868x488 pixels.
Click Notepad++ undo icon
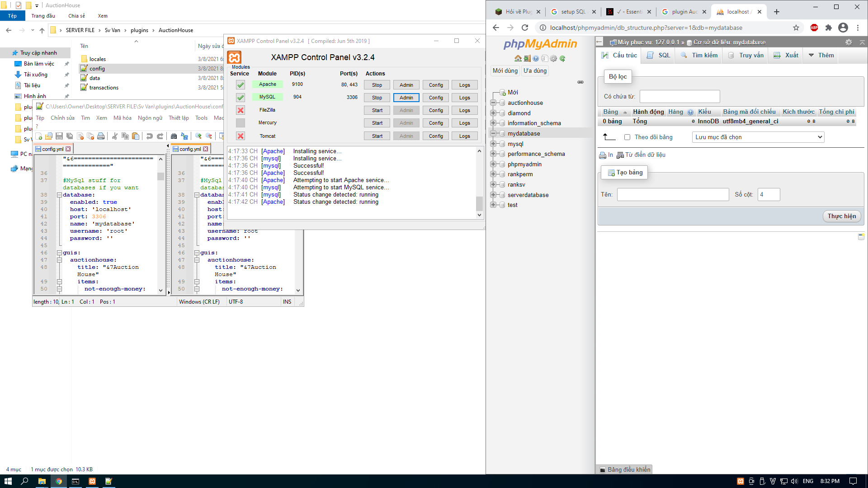[x=150, y=136]
